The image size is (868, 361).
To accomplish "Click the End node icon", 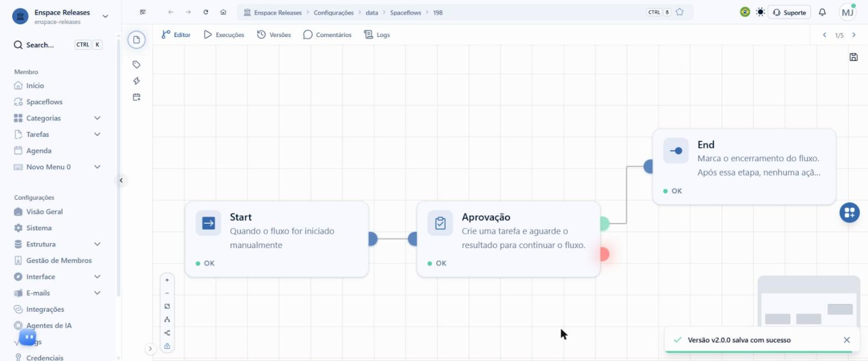I will (x=676, y=151).
